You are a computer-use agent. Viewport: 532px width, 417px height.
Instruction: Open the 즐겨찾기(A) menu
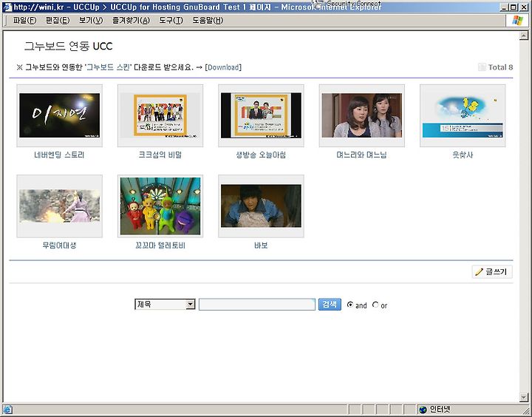pos(131,21)
